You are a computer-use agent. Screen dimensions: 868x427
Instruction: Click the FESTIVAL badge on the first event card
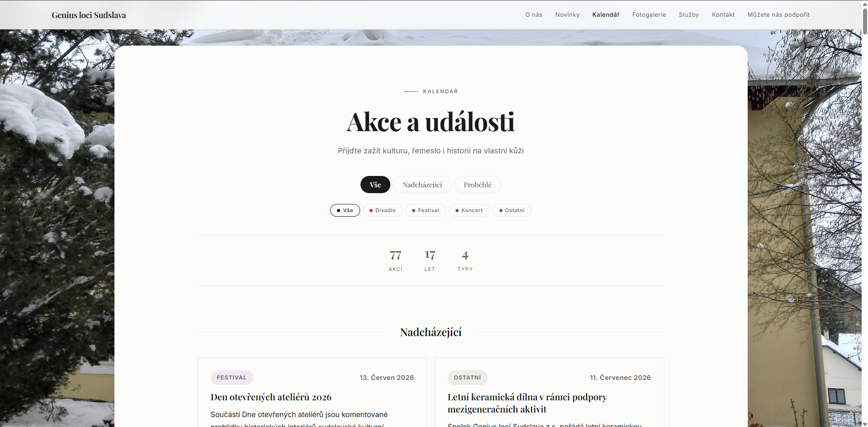(232, 378)
